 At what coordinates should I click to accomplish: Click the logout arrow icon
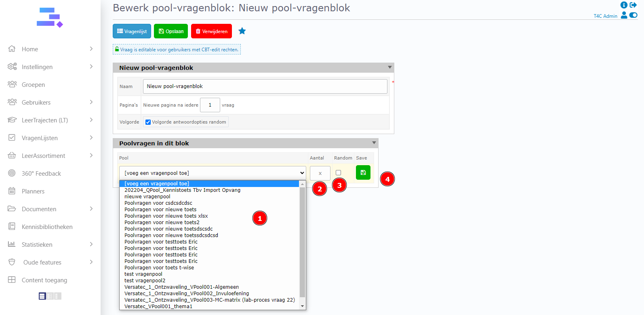(633, 5)
